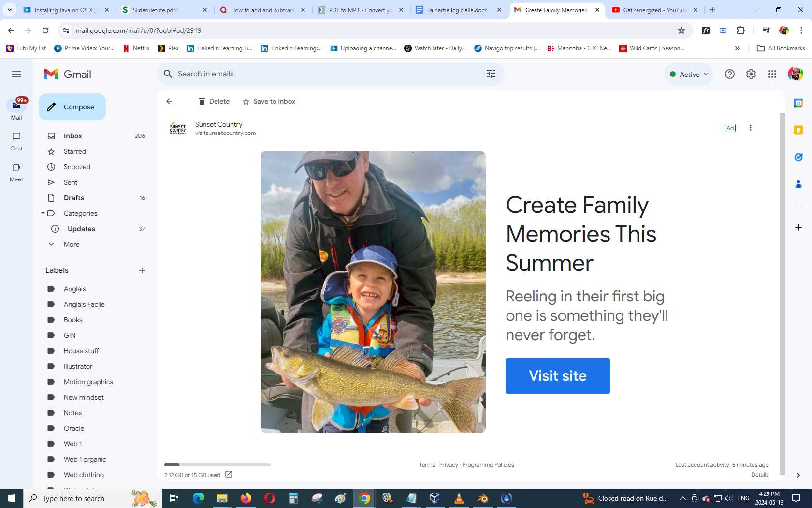Open the Privacy link
Screen dimensions: 812x508
(x=448, y=465)
